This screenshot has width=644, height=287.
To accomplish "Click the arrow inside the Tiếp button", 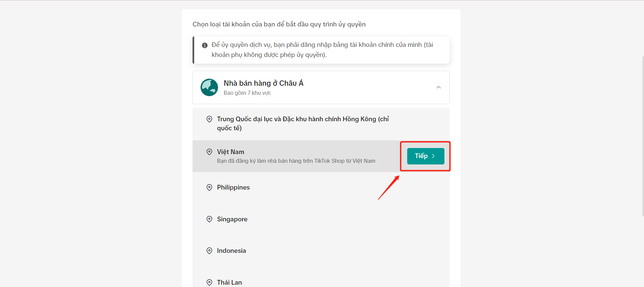I will 433,156.
